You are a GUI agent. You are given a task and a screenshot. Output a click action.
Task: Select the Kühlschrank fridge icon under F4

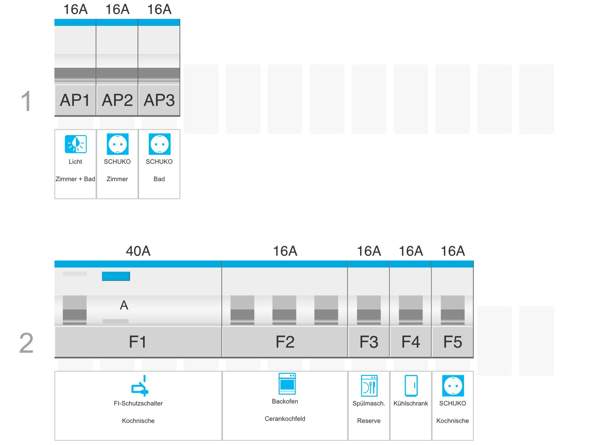click(411, 386)
